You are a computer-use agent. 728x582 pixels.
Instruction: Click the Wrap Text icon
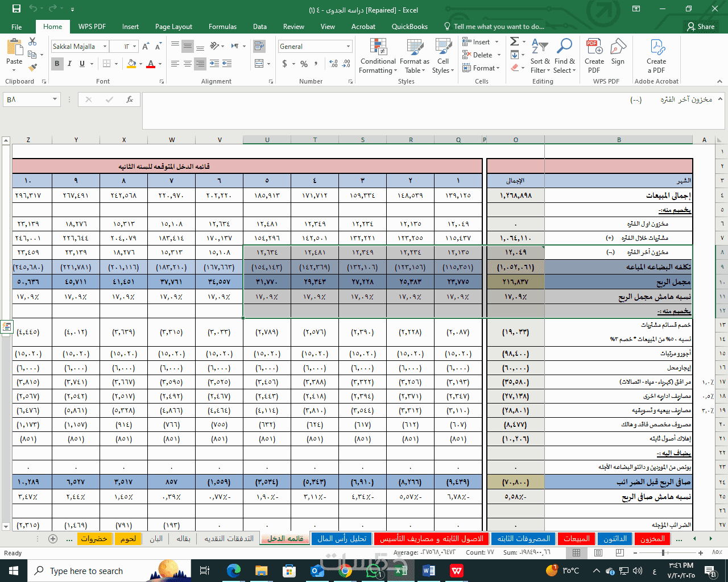tap(260, 47)
